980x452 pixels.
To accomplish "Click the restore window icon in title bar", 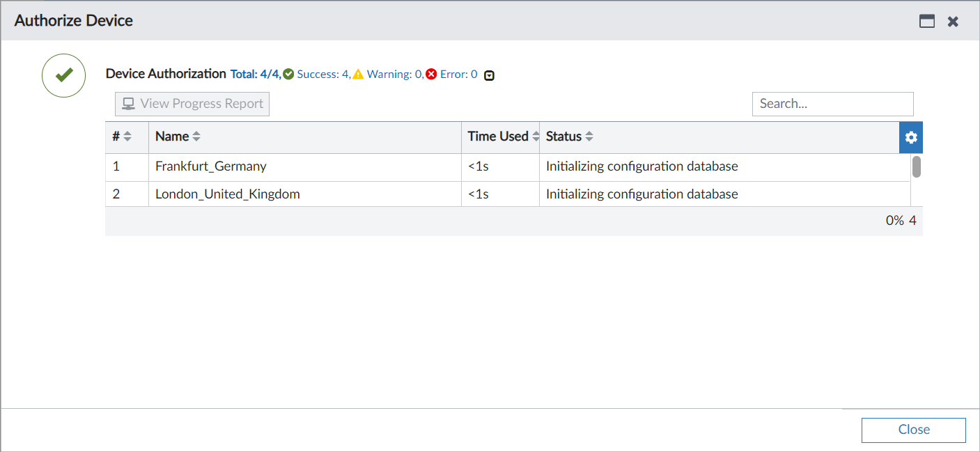I will click(x=926, y=21).
